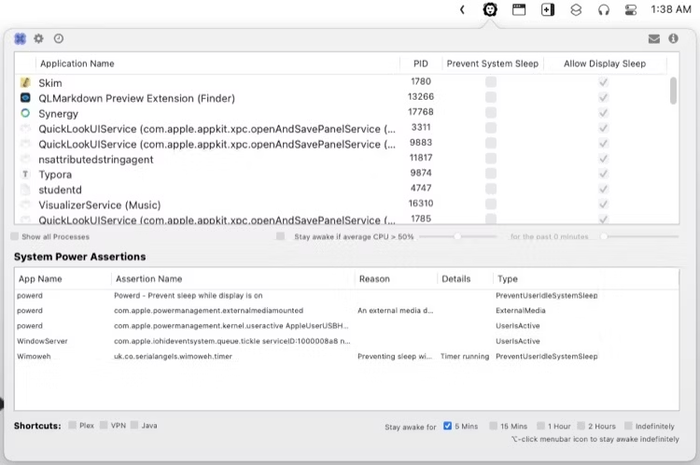Image resolution: width=700 pixels, height=465 pixels.
Task: Click the nsattributedstringagent icon
Action: pyautogui.click(x=25, y=159)
